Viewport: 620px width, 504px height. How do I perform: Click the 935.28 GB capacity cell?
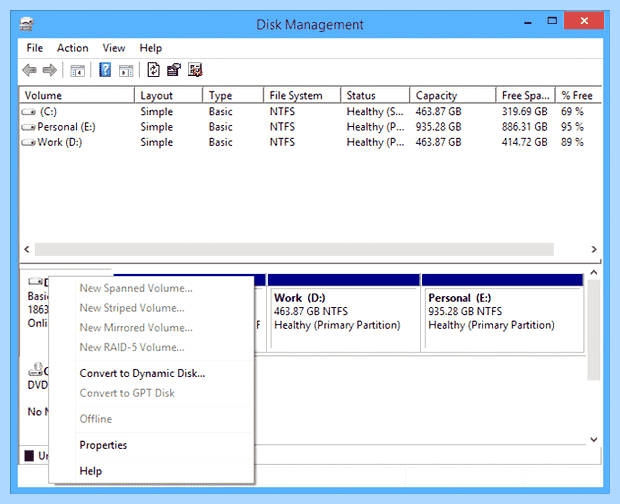tap(438, 127)
